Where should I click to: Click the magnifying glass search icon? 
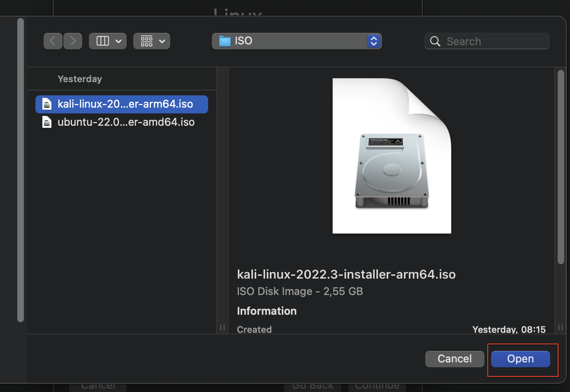[x=435, y=41]
